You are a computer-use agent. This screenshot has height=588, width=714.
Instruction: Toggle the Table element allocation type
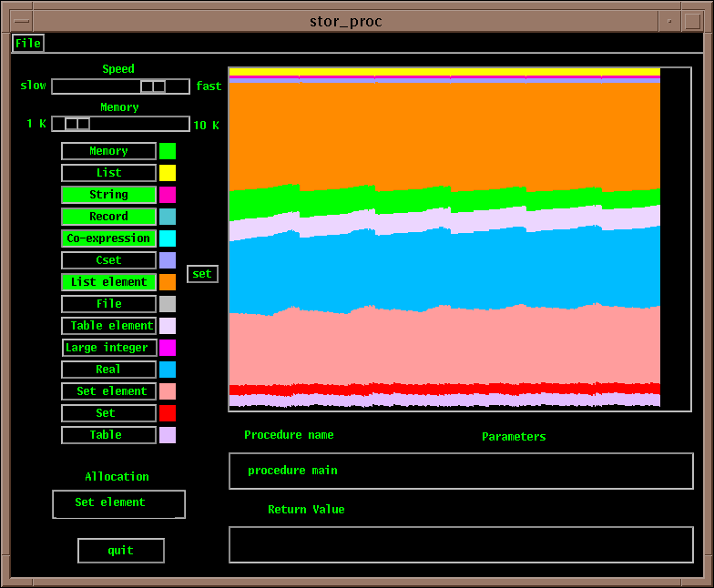108,326
